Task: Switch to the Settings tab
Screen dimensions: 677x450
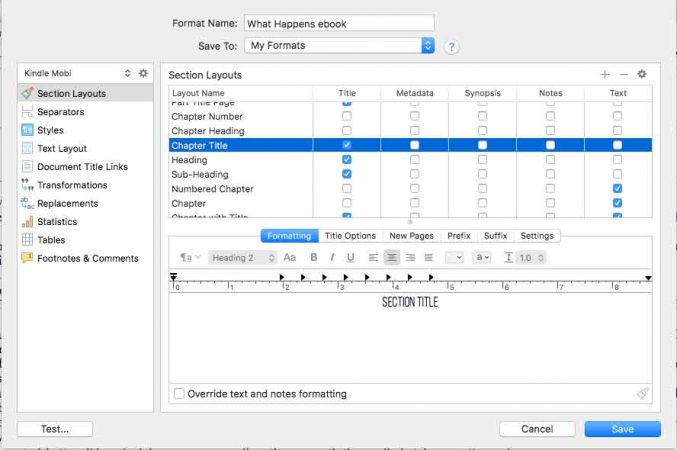Action: 537,236
